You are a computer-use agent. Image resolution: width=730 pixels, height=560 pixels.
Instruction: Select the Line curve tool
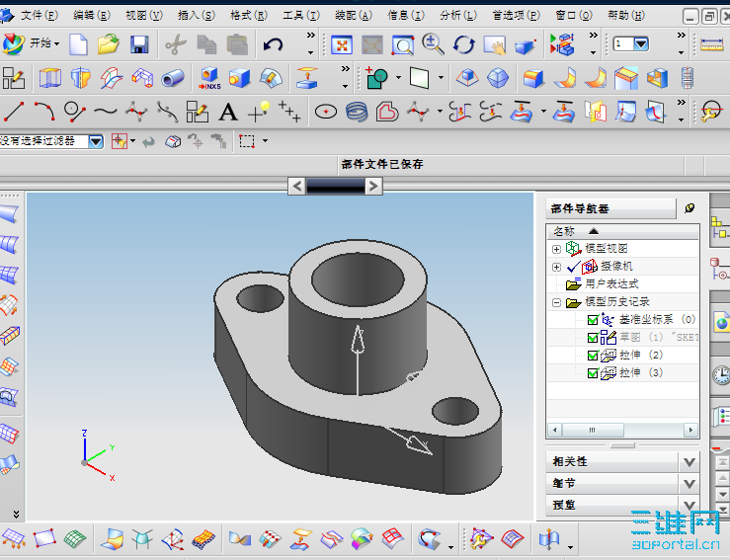coord(14,112)
